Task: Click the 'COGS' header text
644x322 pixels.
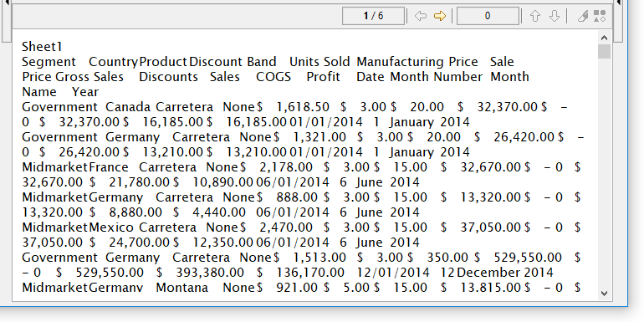Action: (273, 77)
